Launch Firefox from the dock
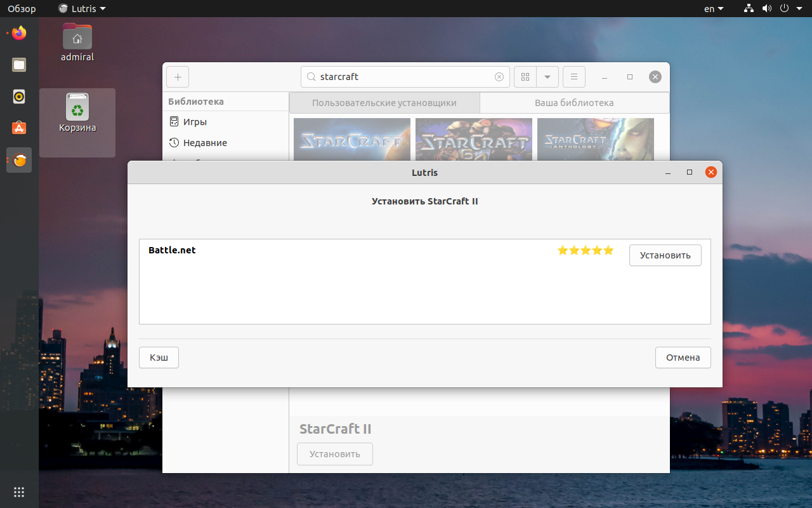 tap(19, 32)
